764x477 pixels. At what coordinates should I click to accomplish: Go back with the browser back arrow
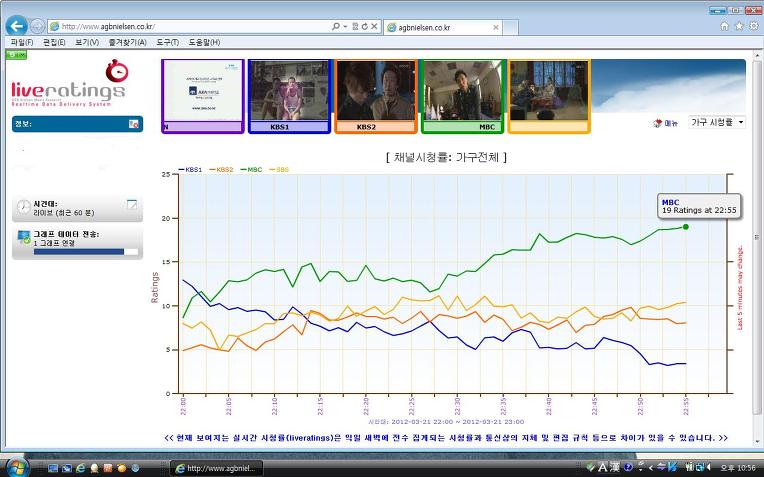(17, 26)
